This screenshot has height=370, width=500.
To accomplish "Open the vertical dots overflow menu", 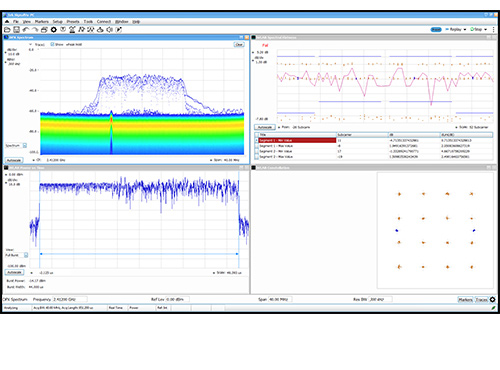I will point(494,29).
